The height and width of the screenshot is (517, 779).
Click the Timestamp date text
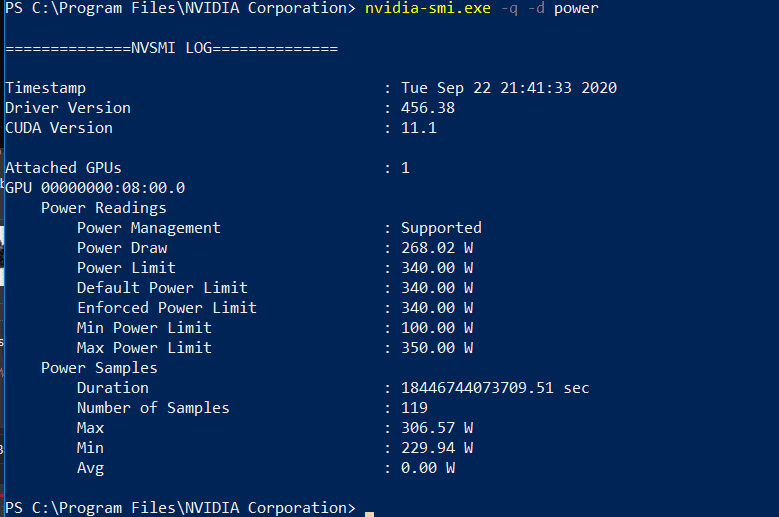(x=509, y=88)
